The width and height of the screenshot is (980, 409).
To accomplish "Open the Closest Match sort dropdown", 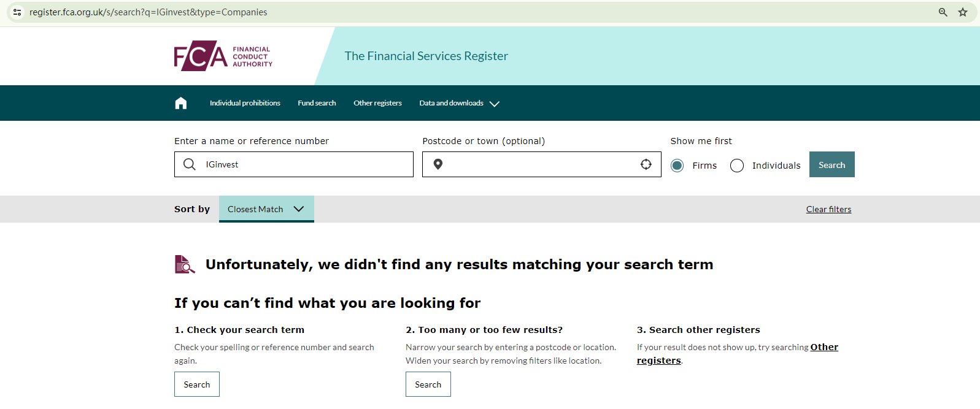I will [x=266, y=209].
